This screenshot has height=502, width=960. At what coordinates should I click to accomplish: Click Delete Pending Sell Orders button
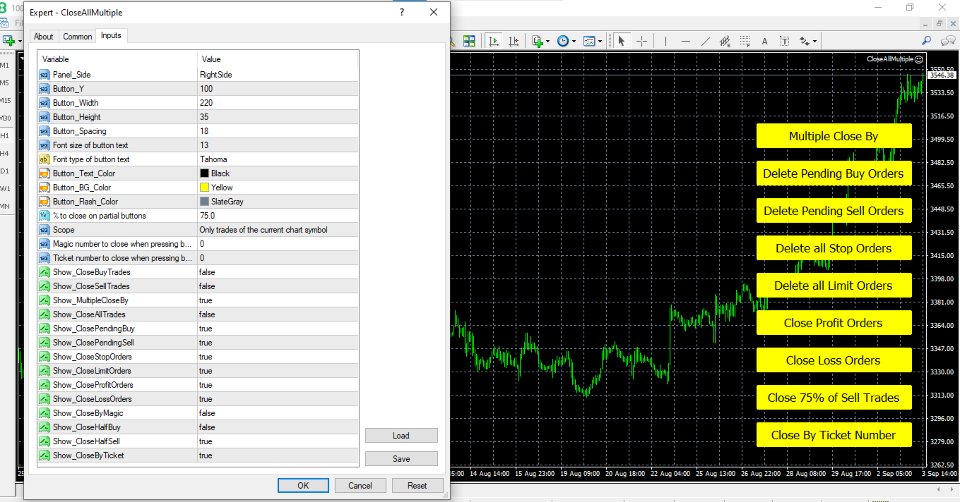(x=833, y=211)
